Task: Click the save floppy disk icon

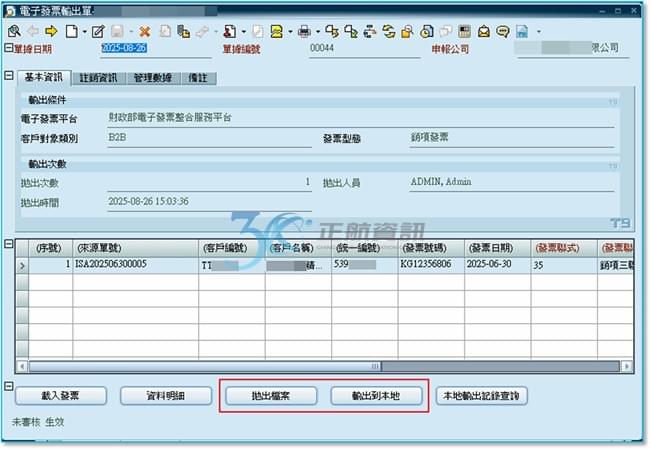Action: click(117, 31)
